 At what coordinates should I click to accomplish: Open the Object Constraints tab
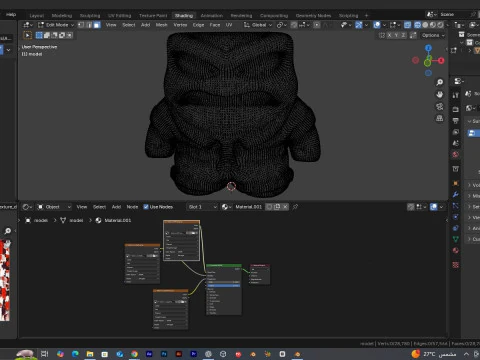point(456,228)
